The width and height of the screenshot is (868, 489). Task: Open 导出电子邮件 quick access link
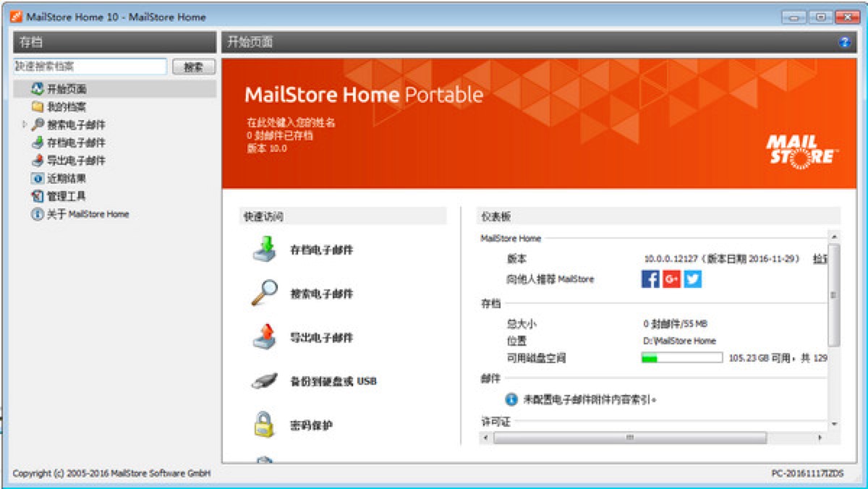tap(321, 337)
